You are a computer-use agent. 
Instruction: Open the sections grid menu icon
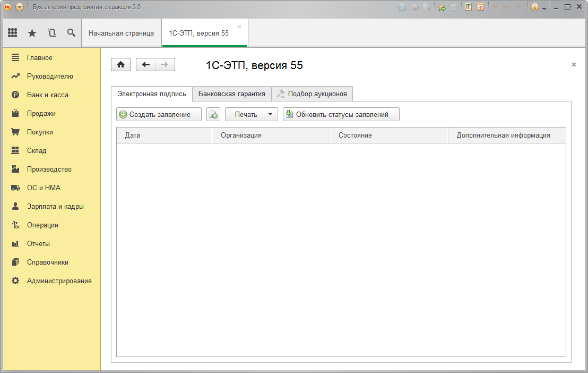point(12,33)
